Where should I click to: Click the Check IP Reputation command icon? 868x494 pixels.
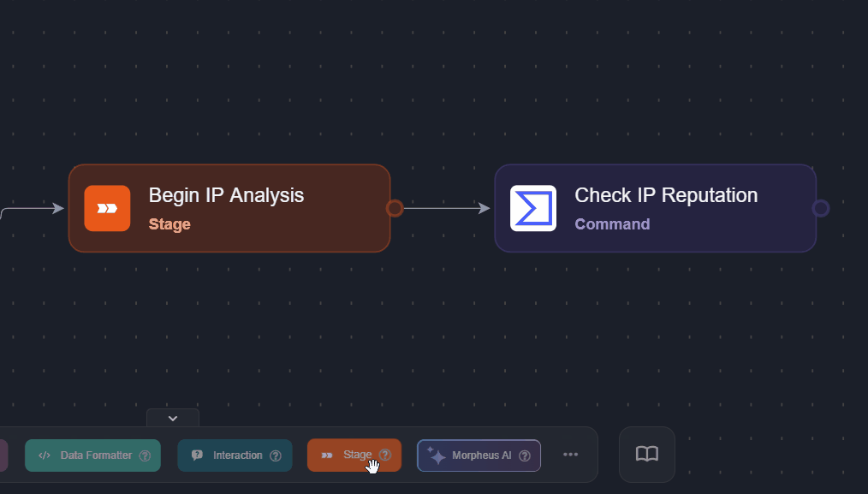click(x=533, y=208)
